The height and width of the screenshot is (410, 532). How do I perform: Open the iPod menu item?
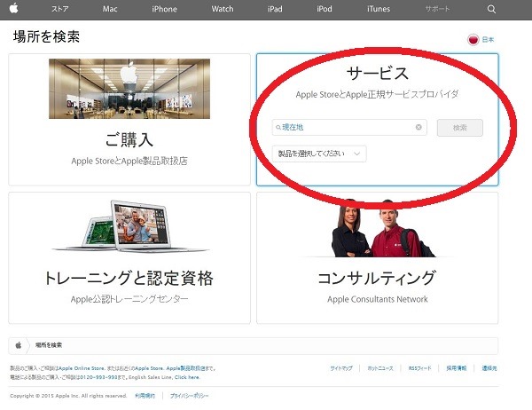(325, 9)
